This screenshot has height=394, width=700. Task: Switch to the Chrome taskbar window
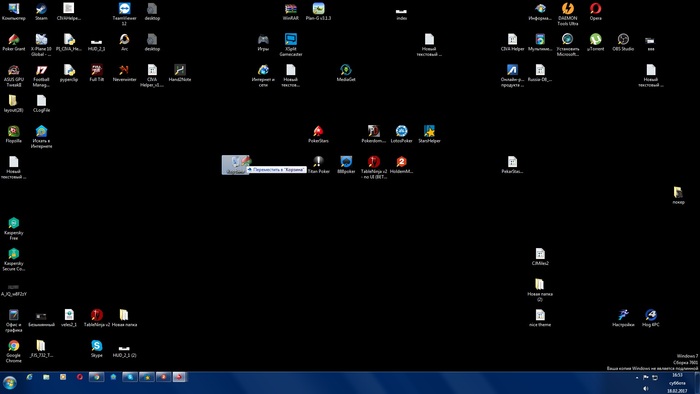[x=96, y=377]
